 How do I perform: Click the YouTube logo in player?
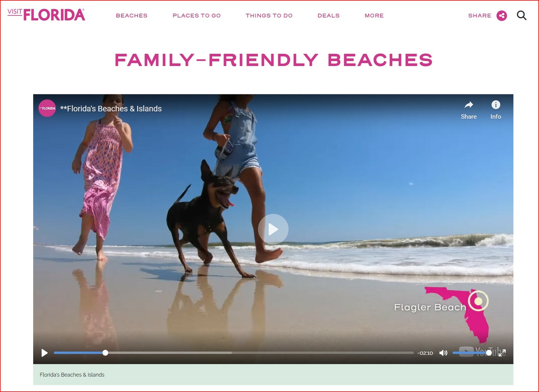click(x=478, y=352)
